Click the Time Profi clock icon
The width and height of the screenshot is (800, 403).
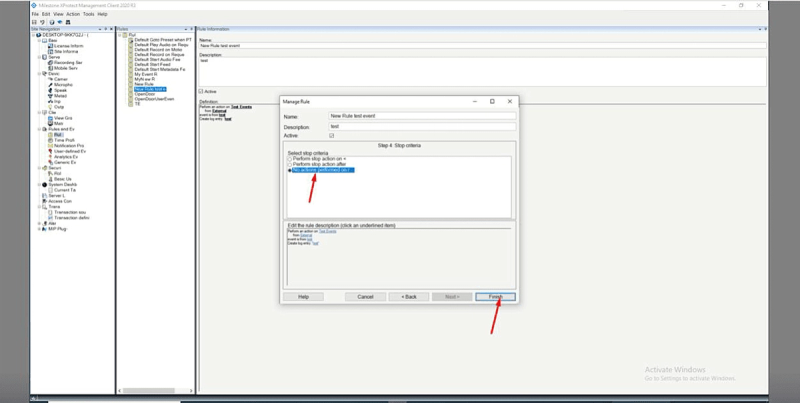pos(51,140)
